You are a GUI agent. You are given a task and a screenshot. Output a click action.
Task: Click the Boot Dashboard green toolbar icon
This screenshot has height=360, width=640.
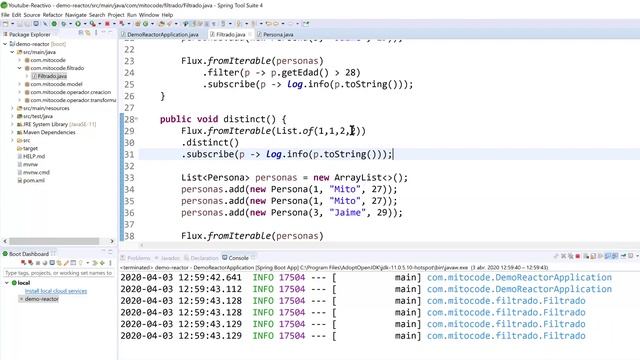54,24
